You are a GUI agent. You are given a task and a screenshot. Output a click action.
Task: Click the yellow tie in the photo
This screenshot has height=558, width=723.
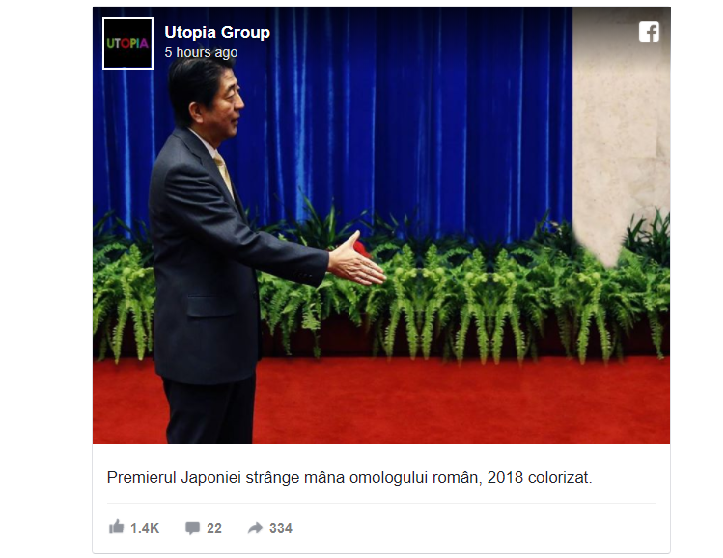224,173
